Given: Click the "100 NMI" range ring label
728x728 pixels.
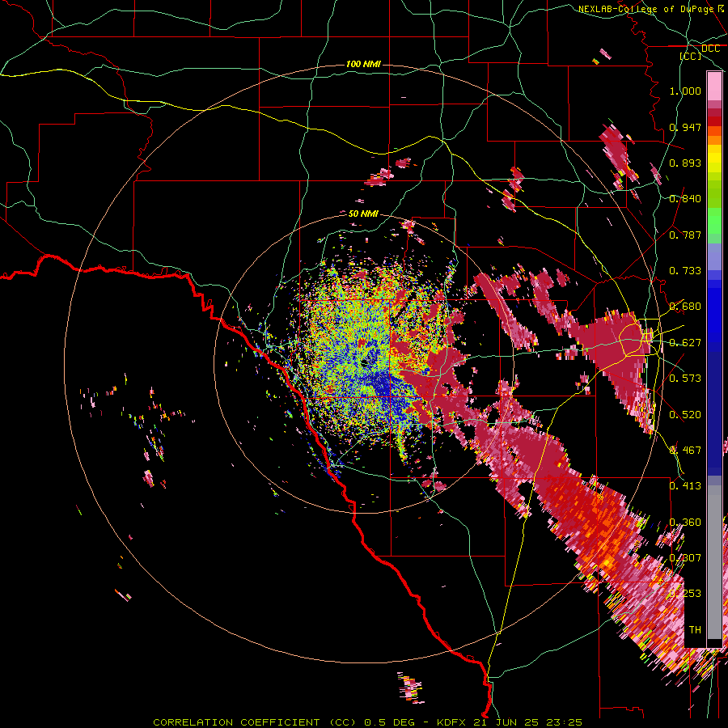Looking at the screenshot, I should (x=363, y=64).
